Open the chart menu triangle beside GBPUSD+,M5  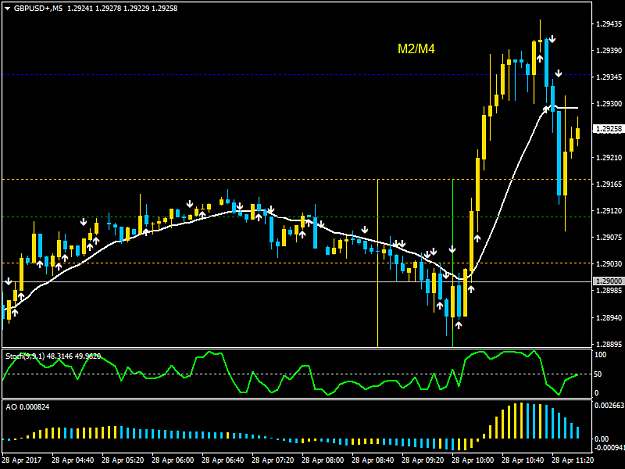coord(8,8)
